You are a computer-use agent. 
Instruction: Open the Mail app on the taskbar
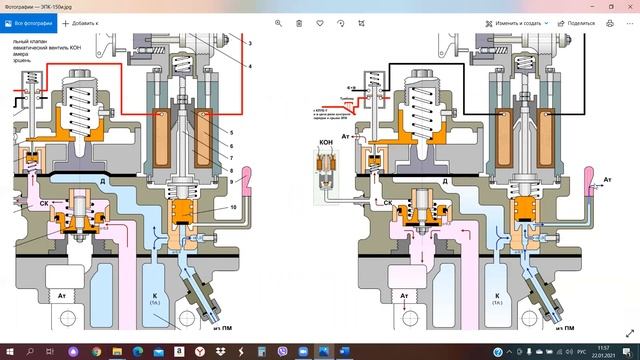coord(158,351)
